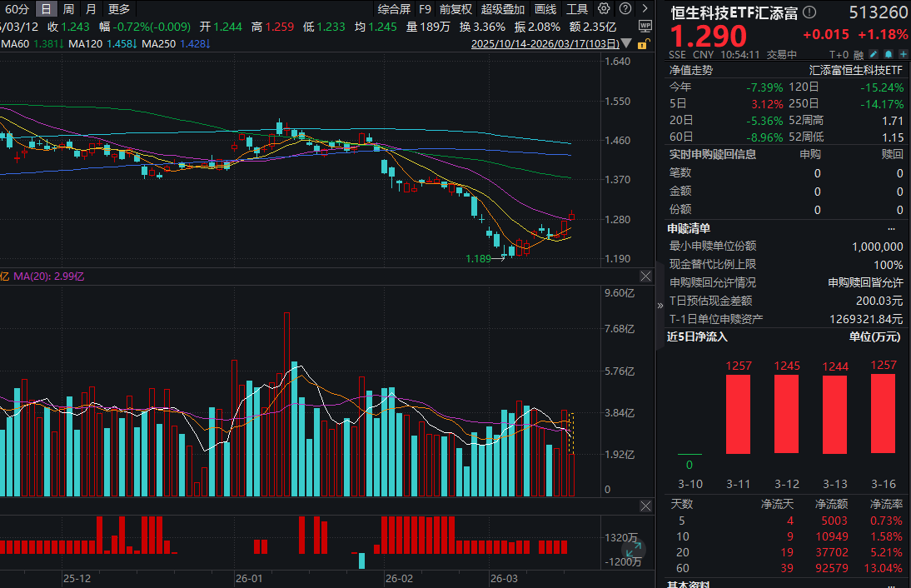Select the 周 weekly chart tab

(68, 9)
